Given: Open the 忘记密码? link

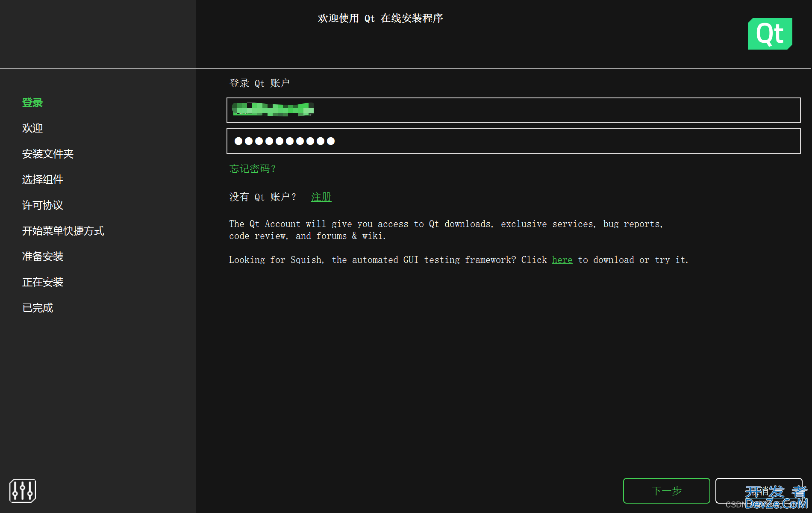Looking at the screenshot, I should 253,169.
